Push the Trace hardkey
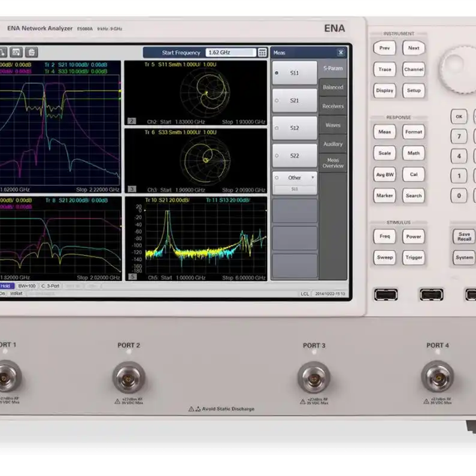The width and height of the screenshot is (476, 476). [384, 69]
